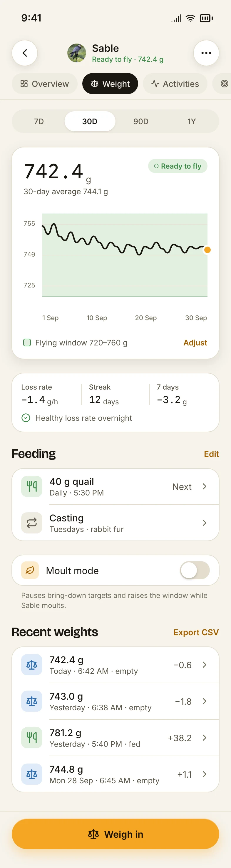Viewport: 231px width, 868px height.
Task: Tap the casting repeat-arrows icon
Action: point(32,523)
